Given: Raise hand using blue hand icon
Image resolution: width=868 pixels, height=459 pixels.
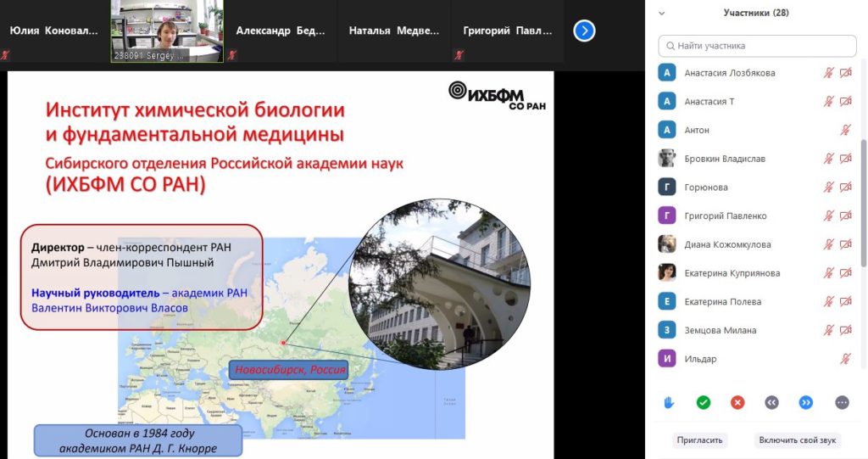Looking at the screenshot, I should [x=669, y=402].
